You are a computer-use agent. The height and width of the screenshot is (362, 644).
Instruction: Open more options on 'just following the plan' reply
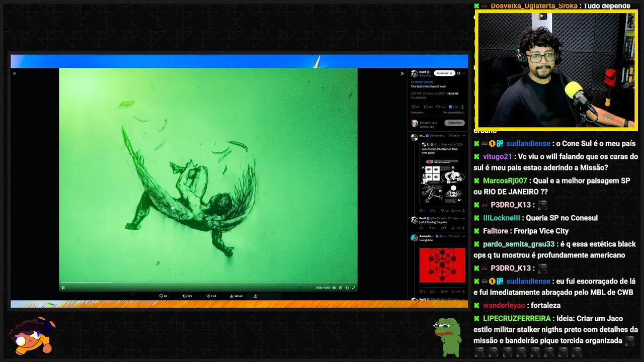[x=463, y=218]
